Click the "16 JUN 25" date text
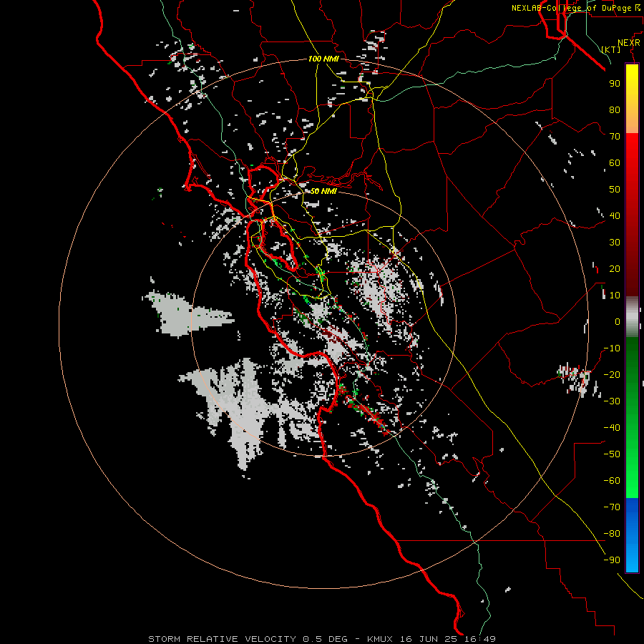 (x=429, y=639)
